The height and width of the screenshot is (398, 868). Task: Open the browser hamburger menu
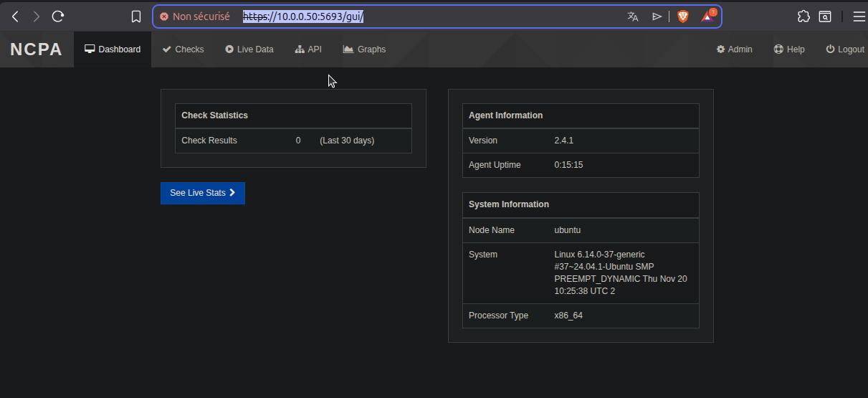click(x=858, y=16)
